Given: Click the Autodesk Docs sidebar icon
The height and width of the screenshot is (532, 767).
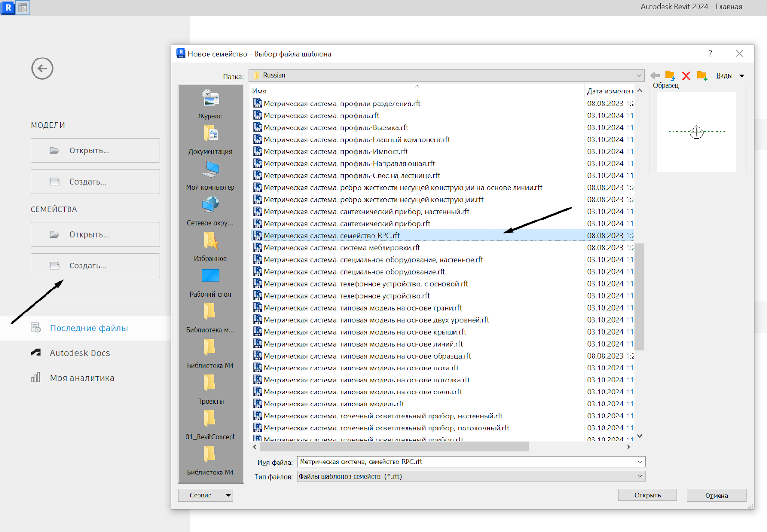Looking at the screenshot, I should pos(35,352).
